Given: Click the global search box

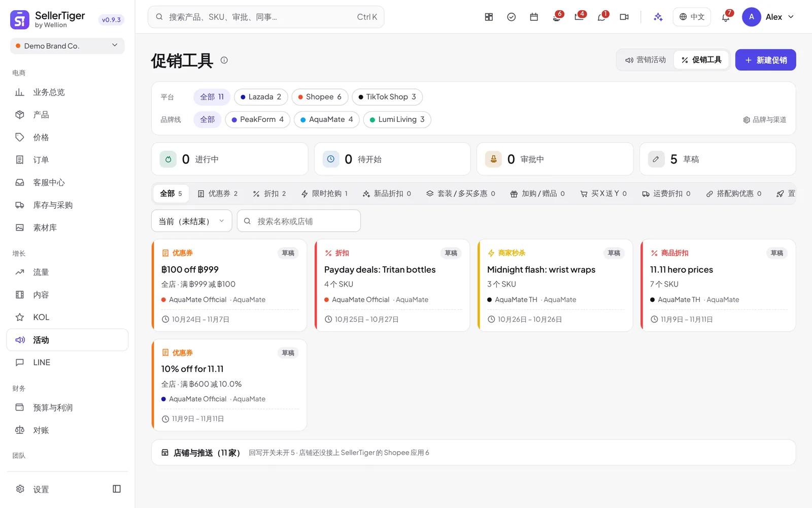Looking at the screenshot, I should click(266, 17).
